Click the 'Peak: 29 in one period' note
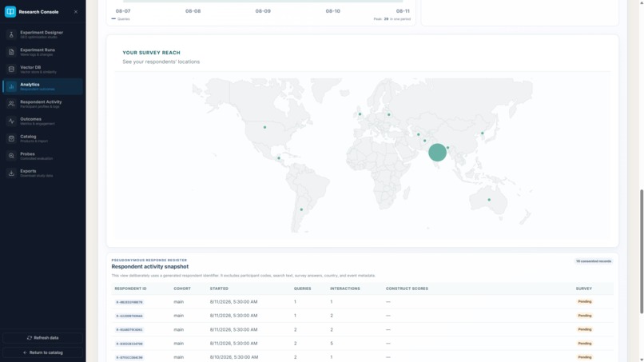Image resolution: width=644 pixels, height=362 pixels. click(x=392, y=19)
